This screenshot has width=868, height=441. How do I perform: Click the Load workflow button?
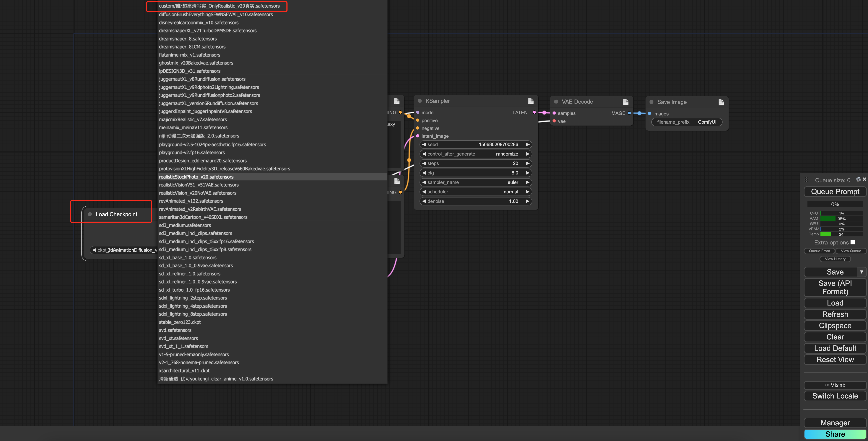click(835, 303)
